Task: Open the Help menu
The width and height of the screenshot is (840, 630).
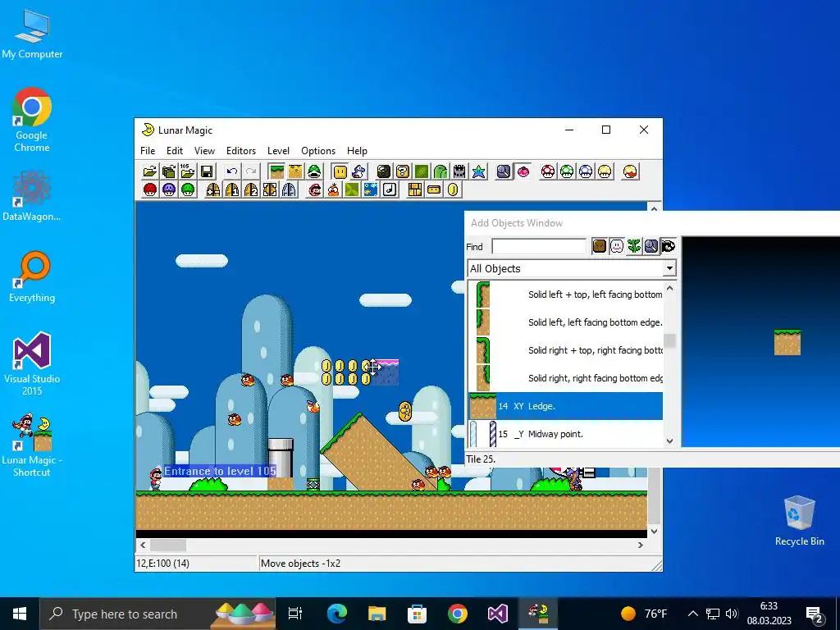Action: click(357, 151)
